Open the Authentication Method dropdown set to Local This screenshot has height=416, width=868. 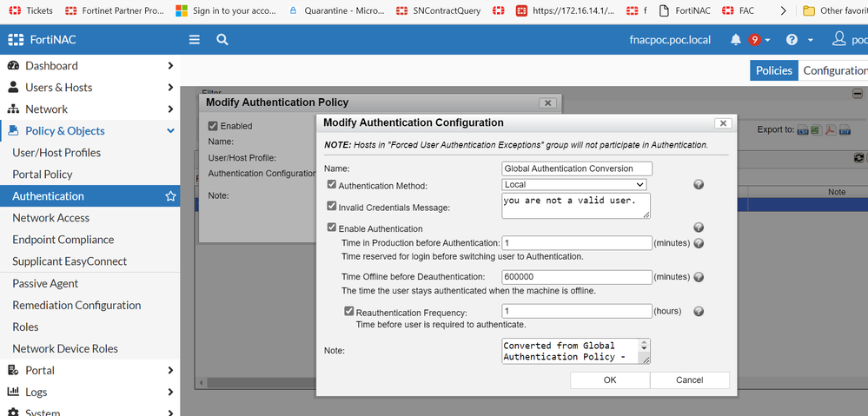tap(574, 185)
